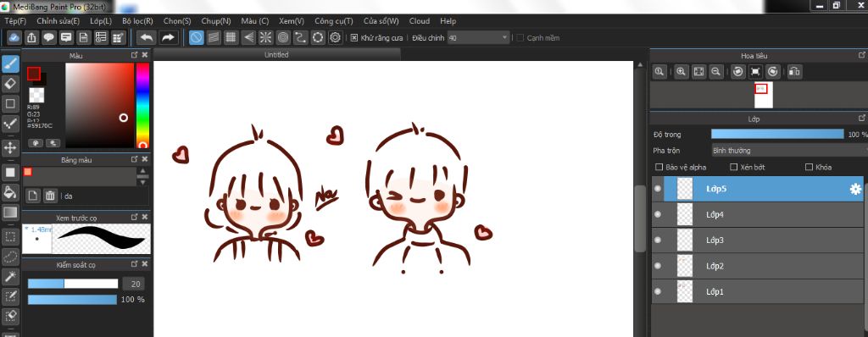This screenshot has width=868, height=337.
Task: Open Điều chỉnh correction value dropdown
Action: coord(478,37)
